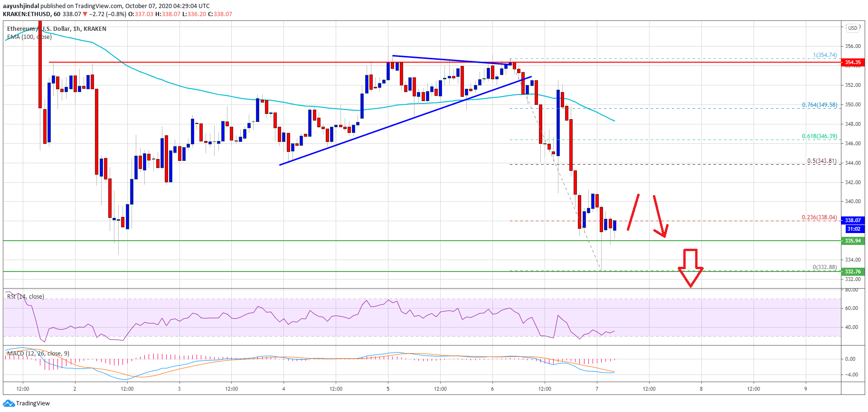
Task: Select the green 335.94 support price tag
Action: (852, 241)
